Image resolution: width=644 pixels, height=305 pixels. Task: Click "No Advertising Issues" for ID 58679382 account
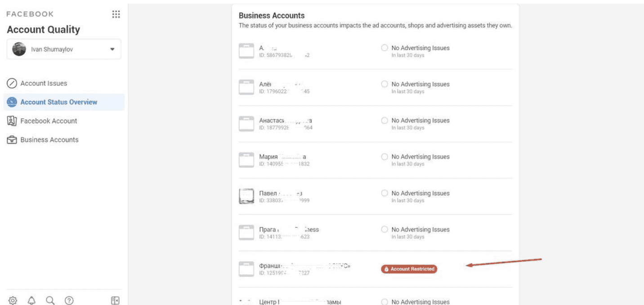point(420,48)
